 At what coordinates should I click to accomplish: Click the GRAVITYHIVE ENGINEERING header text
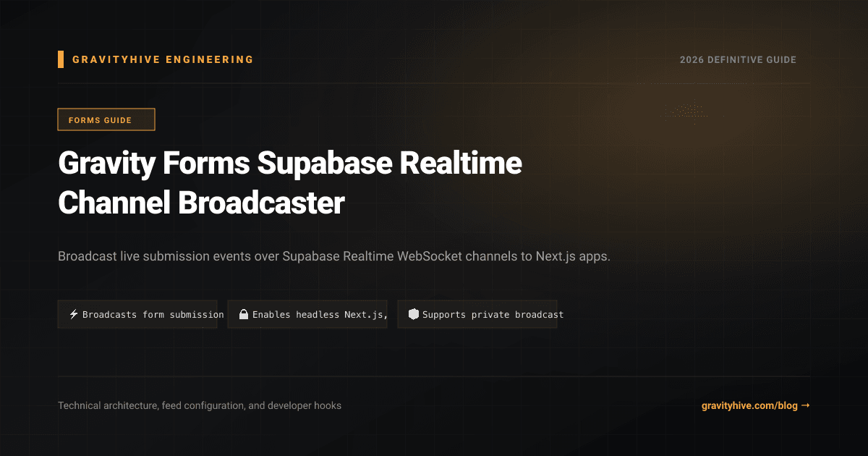163,59
